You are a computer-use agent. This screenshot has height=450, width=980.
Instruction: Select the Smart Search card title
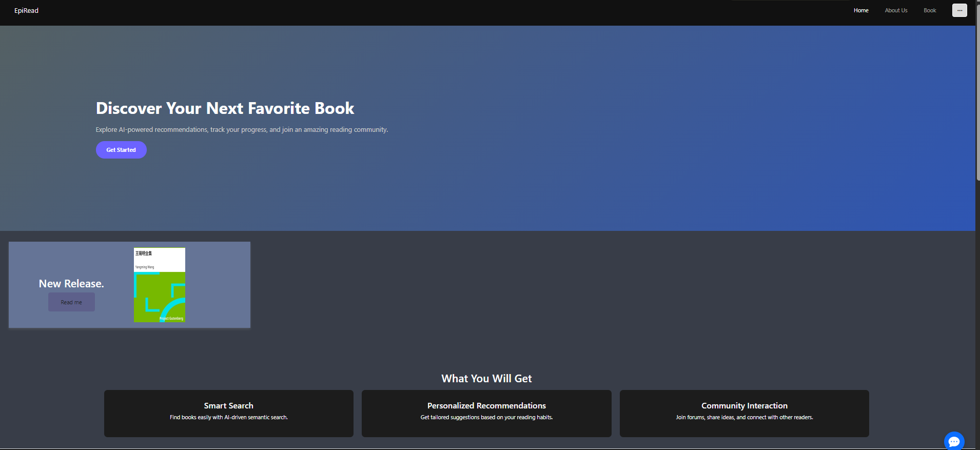coord(229,405)
